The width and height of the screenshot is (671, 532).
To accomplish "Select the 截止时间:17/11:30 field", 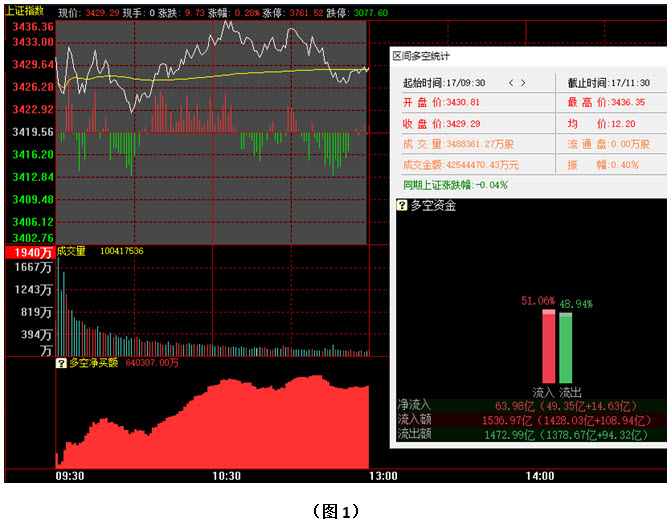I will [x=609, y=83].
